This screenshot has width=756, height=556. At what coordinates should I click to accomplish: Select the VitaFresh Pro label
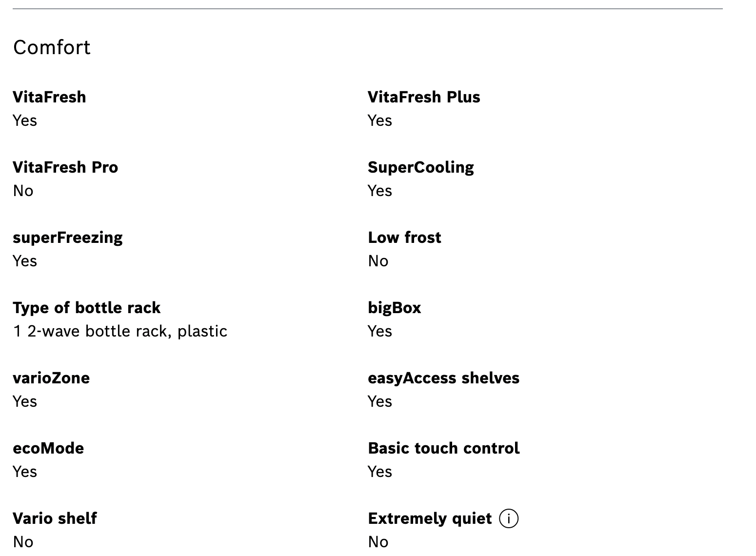tap(65, 167)
